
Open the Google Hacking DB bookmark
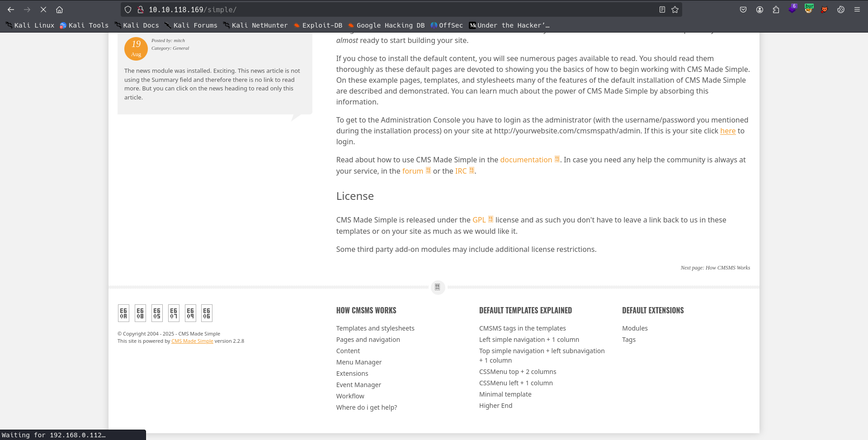pos(386,25)
